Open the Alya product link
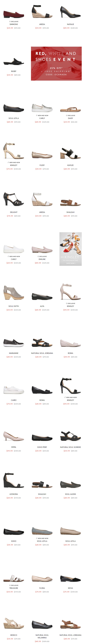Image resolution: width=86 pixels, height=644 pixels. (42, 306)
